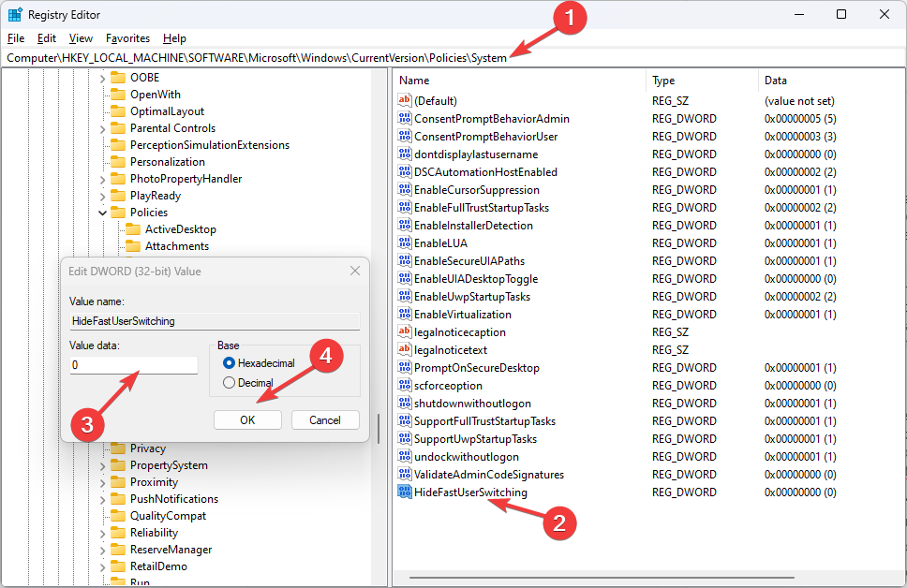Click the EnableInstallerDetection DWORD icon
Screen dimensions: 907x588
[405, 225]
